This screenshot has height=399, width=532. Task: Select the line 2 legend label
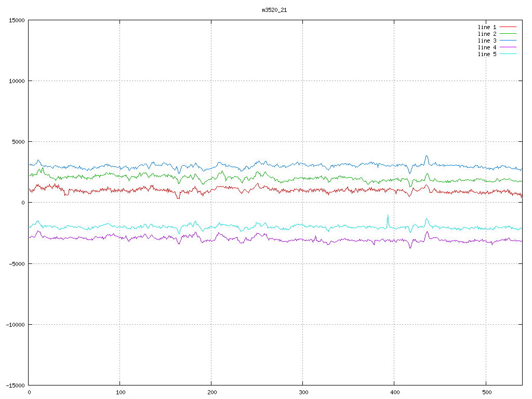click(487, 34)
